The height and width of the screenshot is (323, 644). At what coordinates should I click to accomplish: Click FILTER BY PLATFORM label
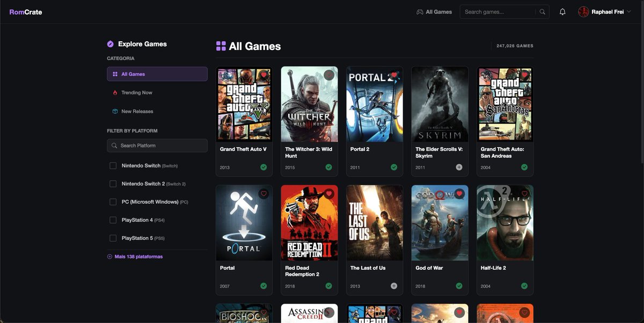(132, 131)
